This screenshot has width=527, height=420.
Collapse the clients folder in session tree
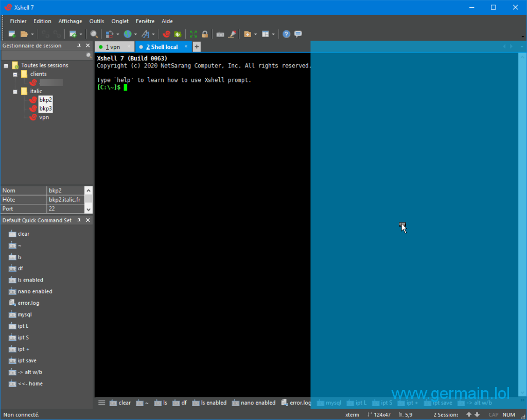click(x=15, y=74)
